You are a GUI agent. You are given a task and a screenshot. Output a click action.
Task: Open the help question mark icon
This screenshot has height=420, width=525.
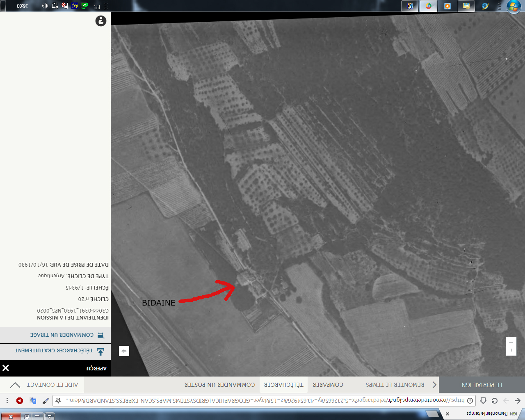[101, 21]
